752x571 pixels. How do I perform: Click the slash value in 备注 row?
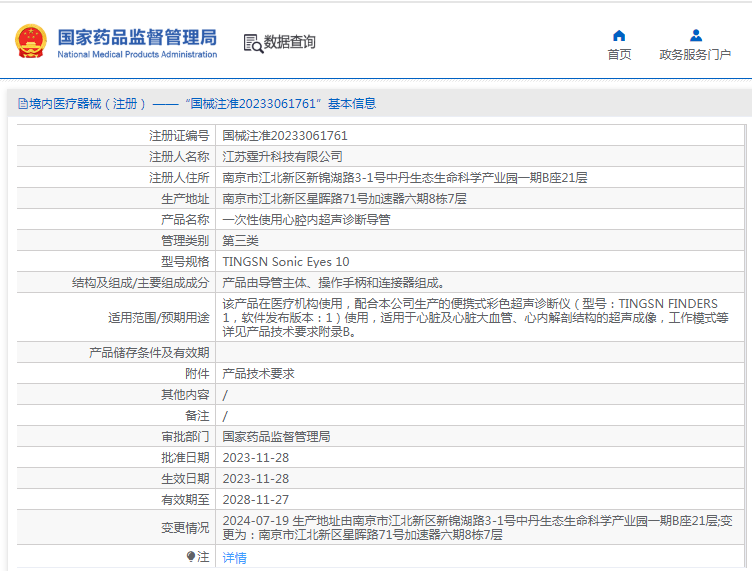tap(225, 416)
